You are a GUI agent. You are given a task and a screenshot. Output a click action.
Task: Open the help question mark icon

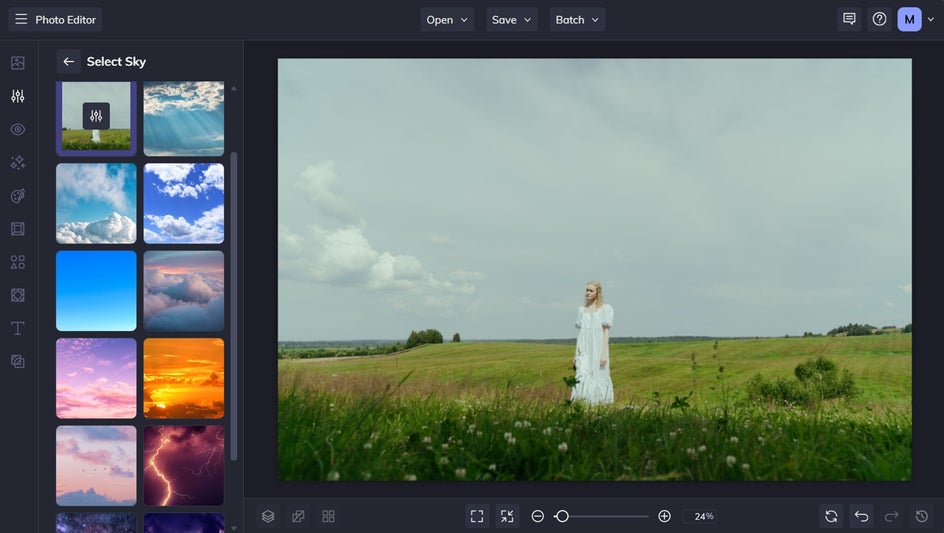pos(879,19)
